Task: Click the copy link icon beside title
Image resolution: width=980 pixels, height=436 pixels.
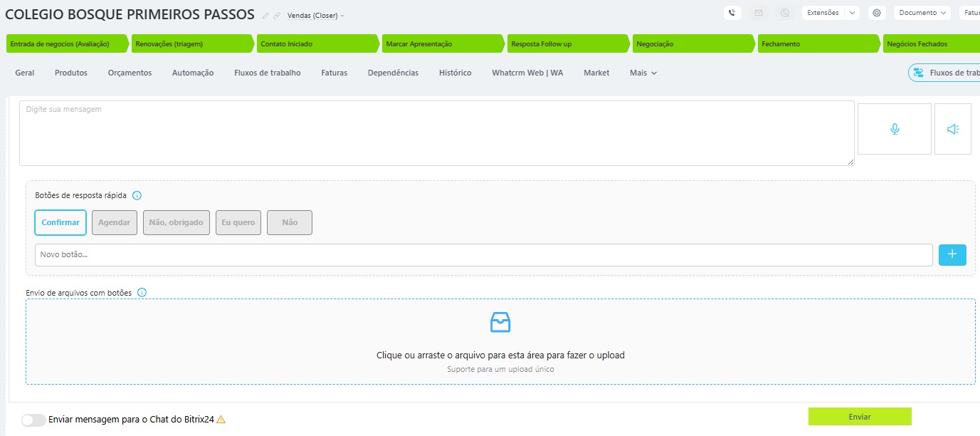Action: coord(277,16)
